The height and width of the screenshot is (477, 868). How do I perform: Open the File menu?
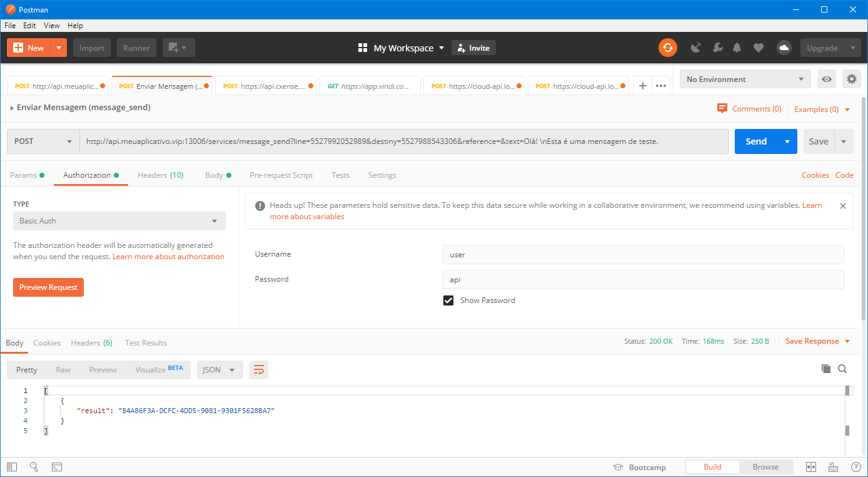click(x=10, y=26)
